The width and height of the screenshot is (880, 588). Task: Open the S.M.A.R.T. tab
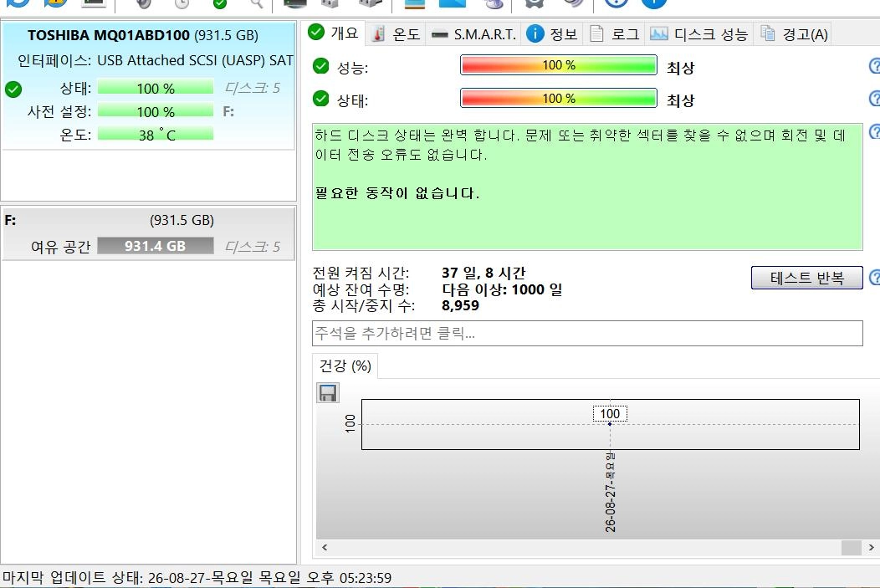pyautogui.click(x=473, y=34)
